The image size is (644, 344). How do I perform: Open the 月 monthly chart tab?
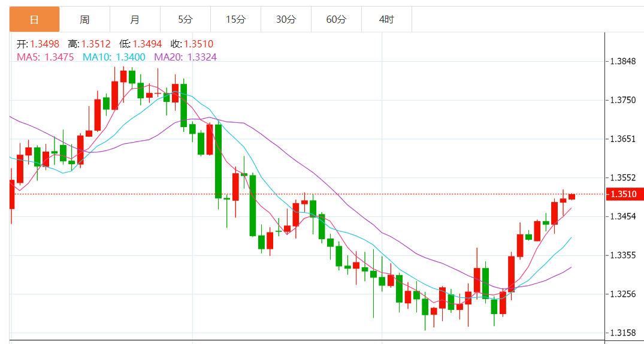(x=135, y=20)
